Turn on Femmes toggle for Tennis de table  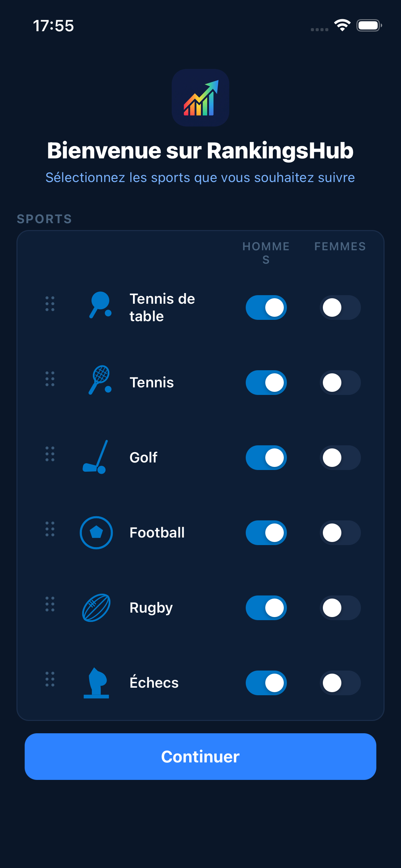point(340,308)
